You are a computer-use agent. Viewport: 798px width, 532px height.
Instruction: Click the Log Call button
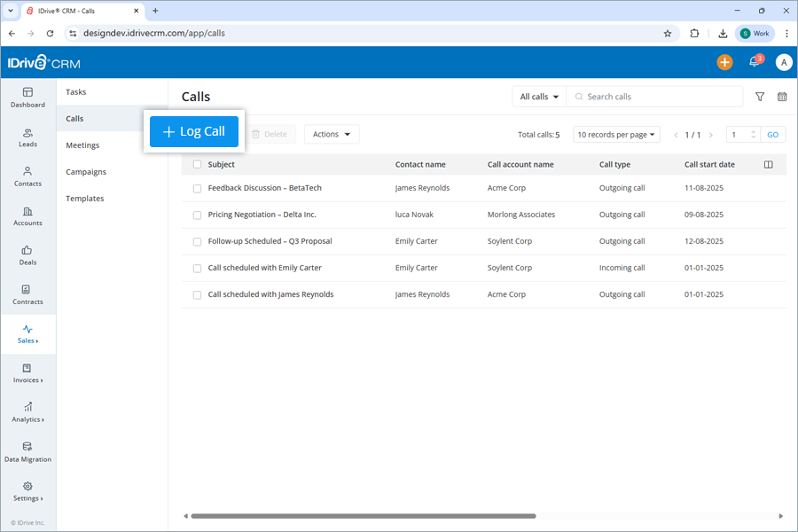[193, 130]
